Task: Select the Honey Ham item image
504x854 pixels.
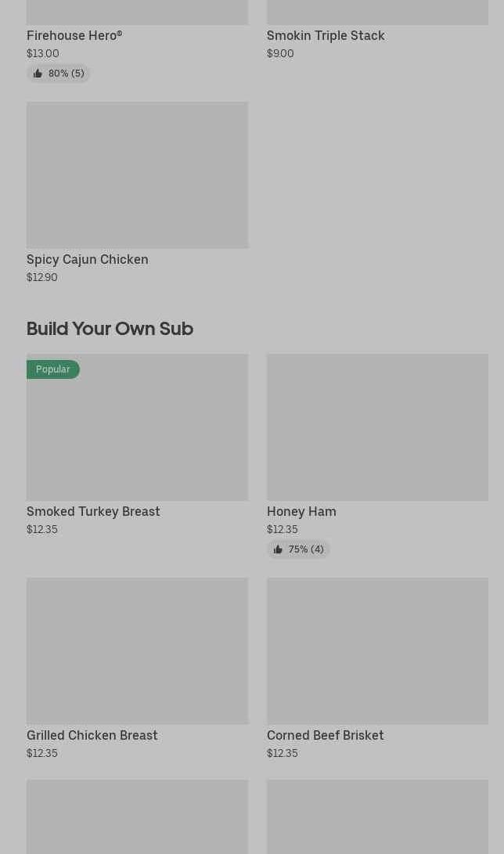Action: (377, 427)
